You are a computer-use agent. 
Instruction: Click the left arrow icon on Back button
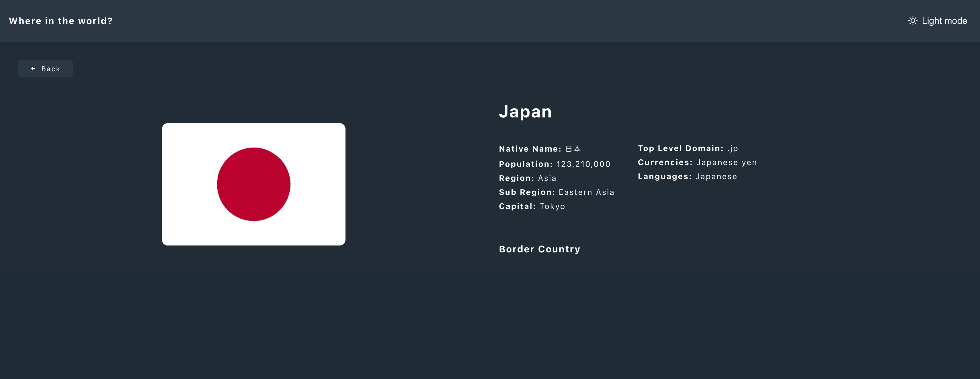(x=33, y=69)
